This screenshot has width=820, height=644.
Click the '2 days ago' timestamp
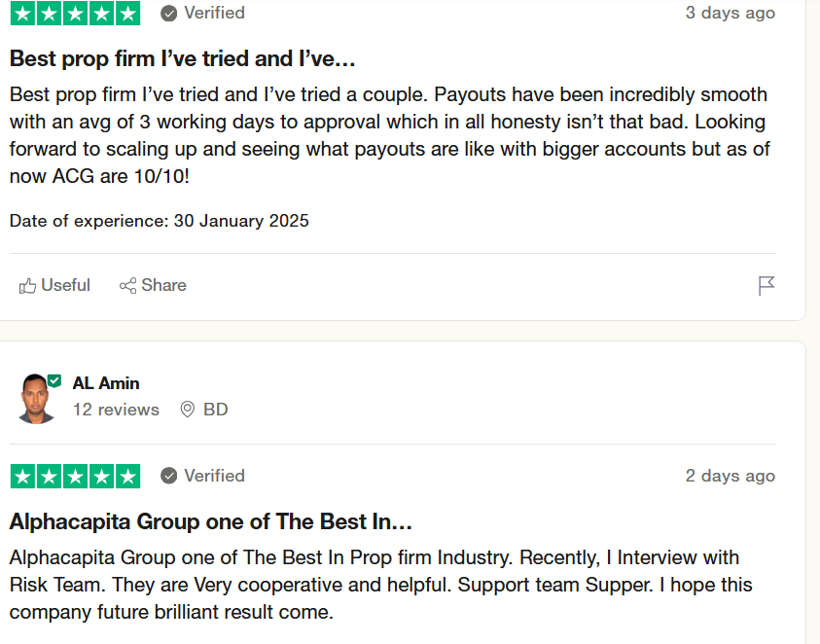click(730, 476)
